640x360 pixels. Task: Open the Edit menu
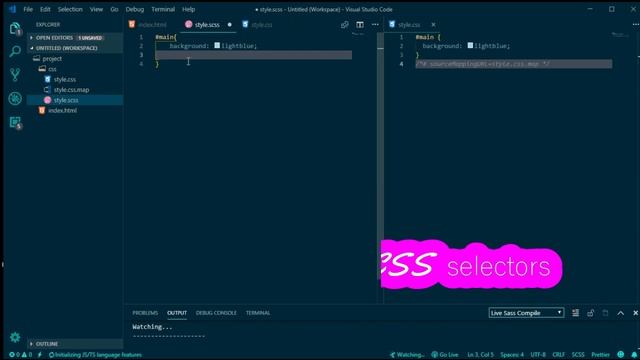pyautogui.click(x=45, y=9)
